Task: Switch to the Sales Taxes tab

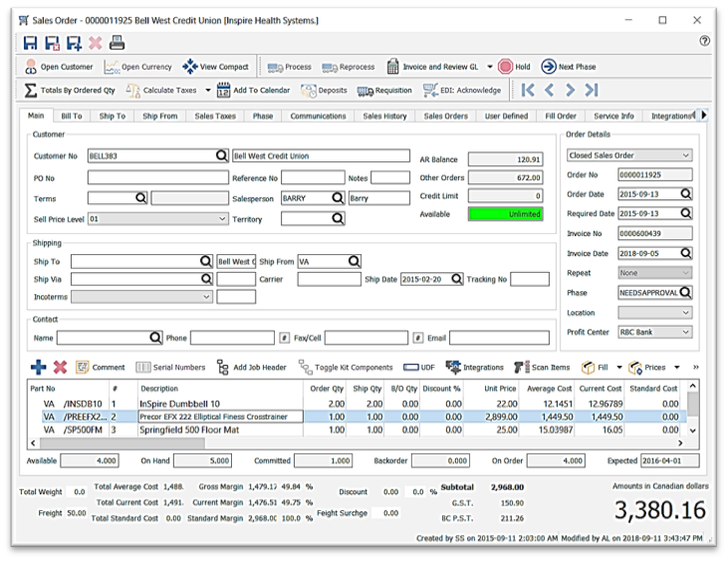Action: (x=214, y=117)
